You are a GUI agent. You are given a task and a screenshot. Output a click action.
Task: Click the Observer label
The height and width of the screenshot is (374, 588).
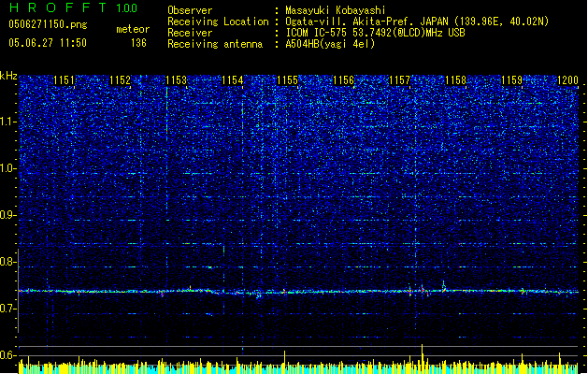click(190, 10)
